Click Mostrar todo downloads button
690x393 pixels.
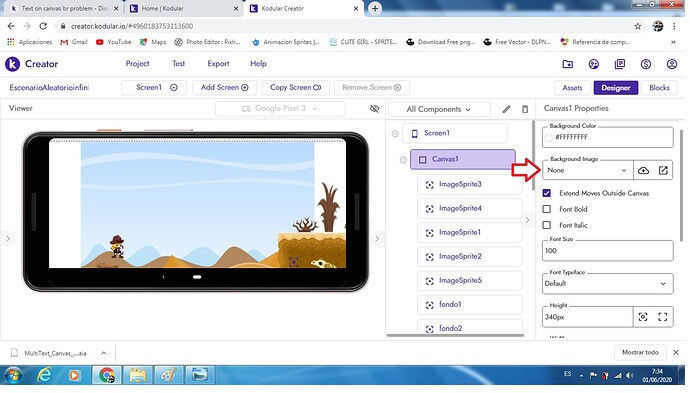click(x=640, y=353)
